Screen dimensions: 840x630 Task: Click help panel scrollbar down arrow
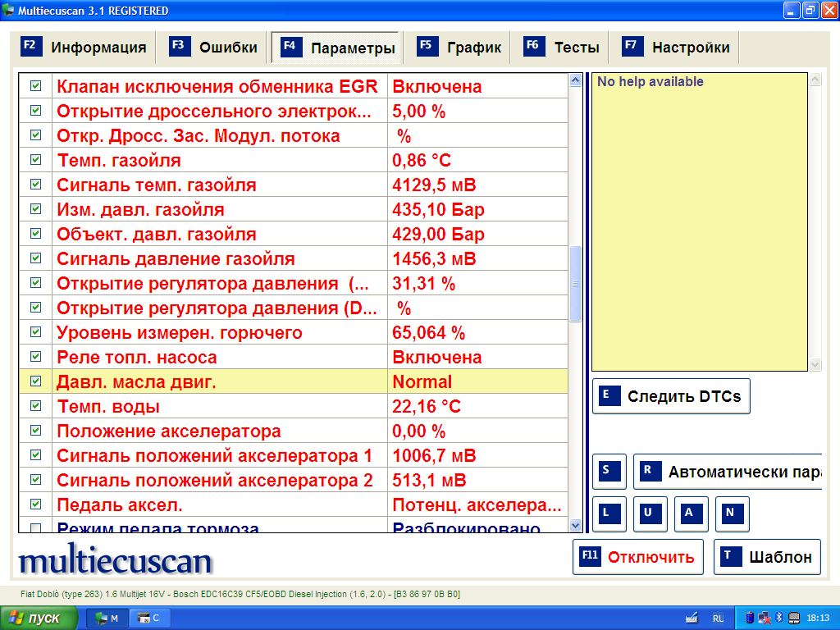pos(815,365)
